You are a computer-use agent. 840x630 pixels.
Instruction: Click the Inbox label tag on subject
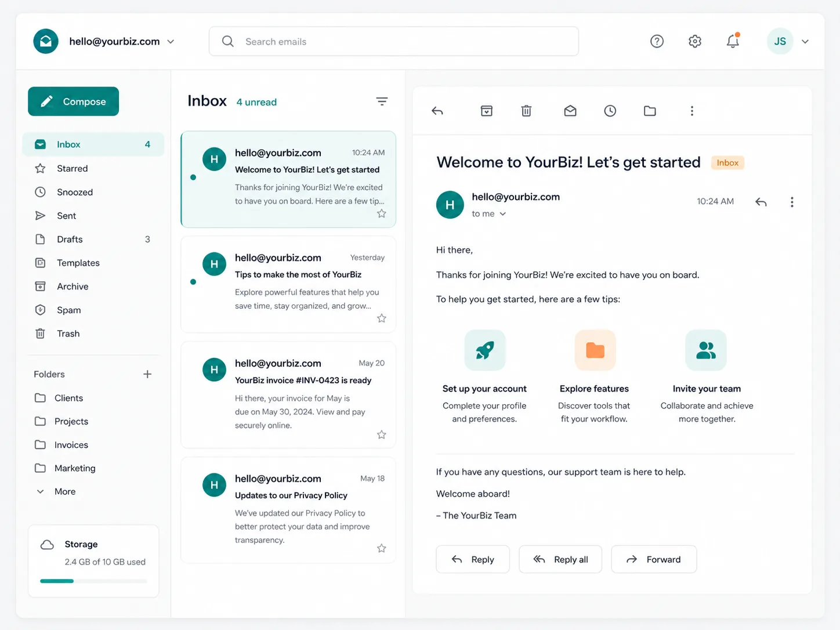pyautogui.click(x=727, y=163)
